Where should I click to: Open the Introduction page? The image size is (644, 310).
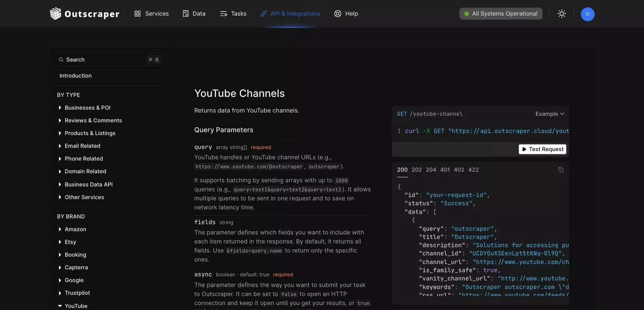pos(76,76)
